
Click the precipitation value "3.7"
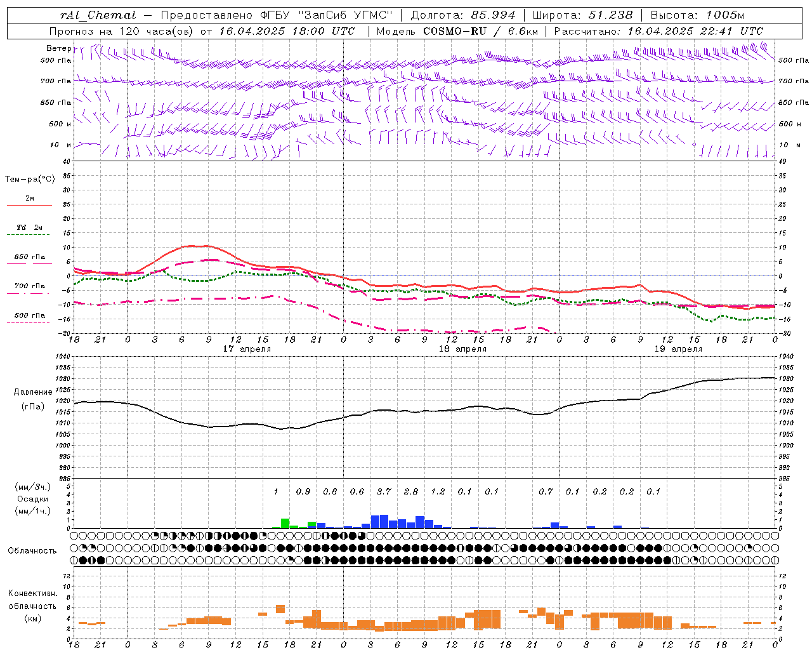pos(384,491)
